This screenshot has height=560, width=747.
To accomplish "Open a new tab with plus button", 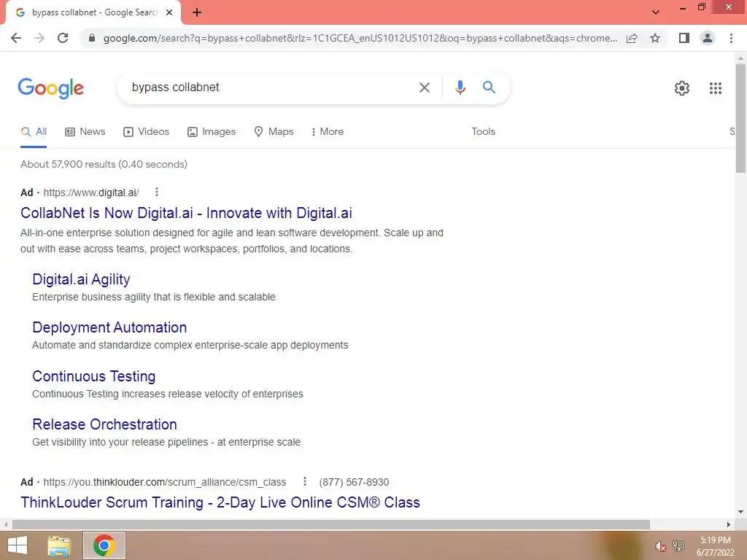I will point(197,12).
